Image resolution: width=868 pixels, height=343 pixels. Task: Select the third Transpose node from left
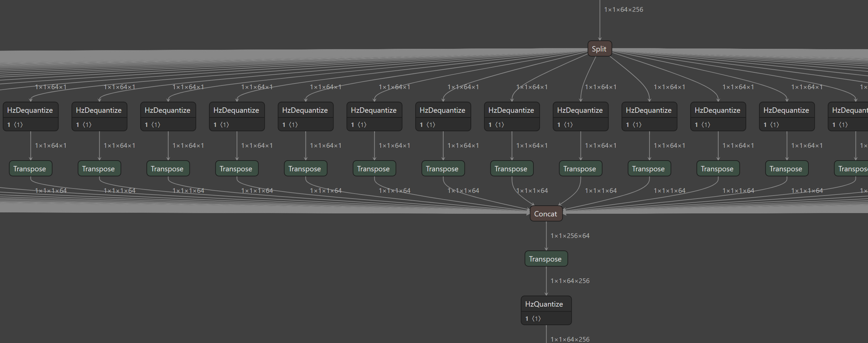[168, 169]
